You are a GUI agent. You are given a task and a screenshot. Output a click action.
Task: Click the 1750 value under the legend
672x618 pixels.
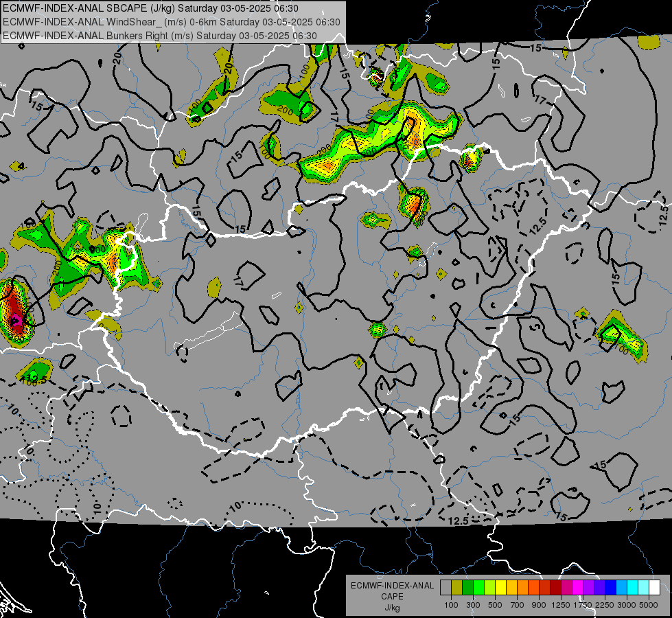[583, 605]
